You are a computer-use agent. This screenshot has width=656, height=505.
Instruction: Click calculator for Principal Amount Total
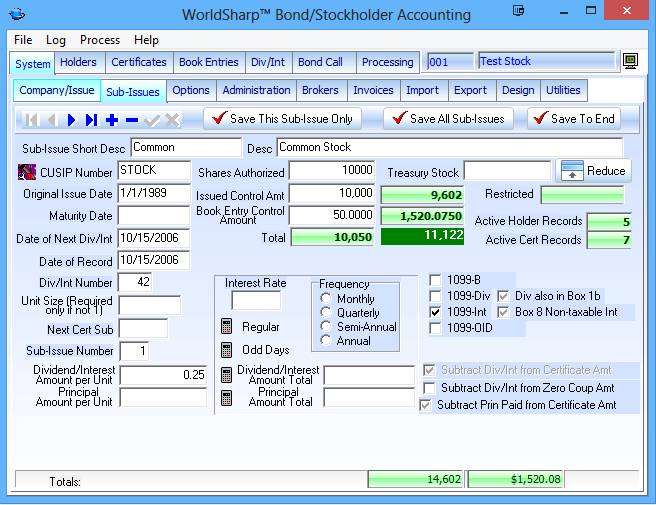click(x=227, y=398)
